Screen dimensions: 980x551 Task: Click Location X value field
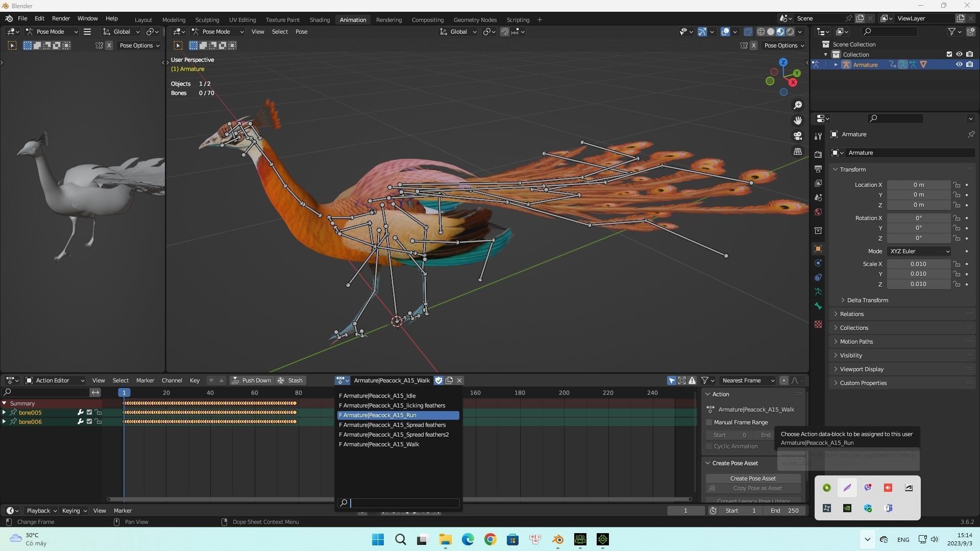(x=918, y=185)
